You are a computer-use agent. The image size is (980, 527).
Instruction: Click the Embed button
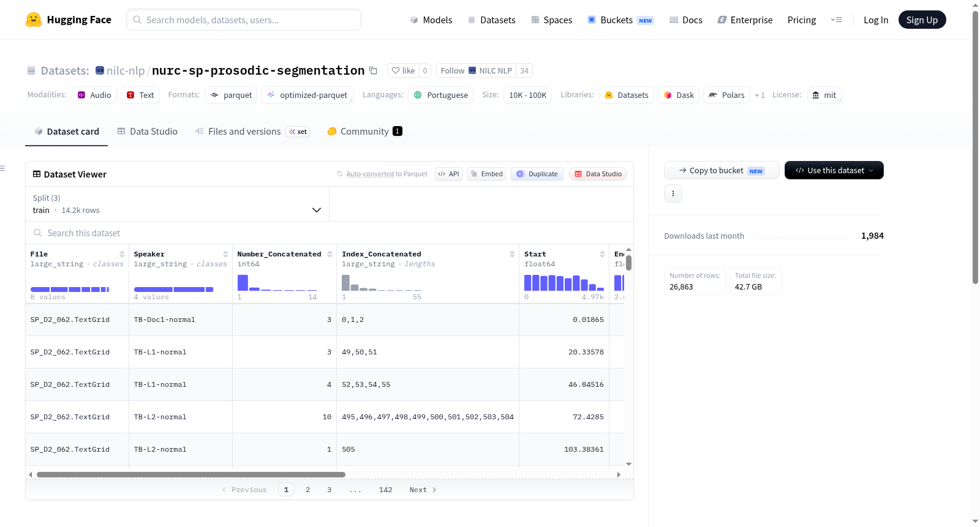coord(487,174)
